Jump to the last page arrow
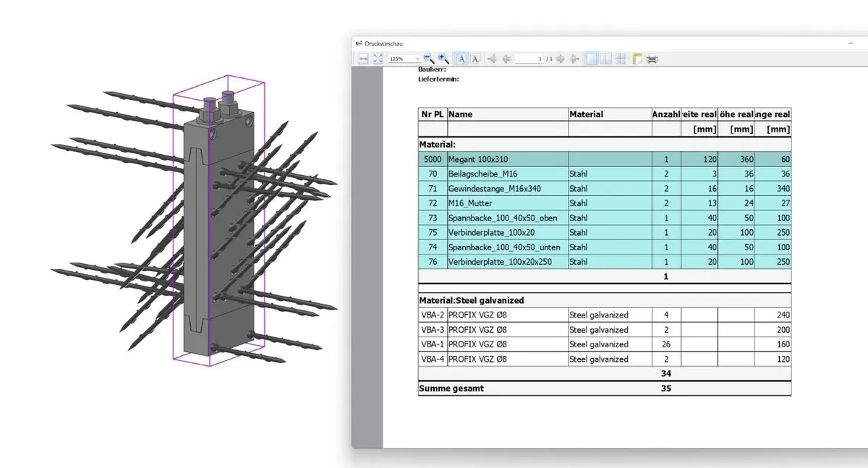This screenshot has height=468, width=868. [x=575, y=59]
